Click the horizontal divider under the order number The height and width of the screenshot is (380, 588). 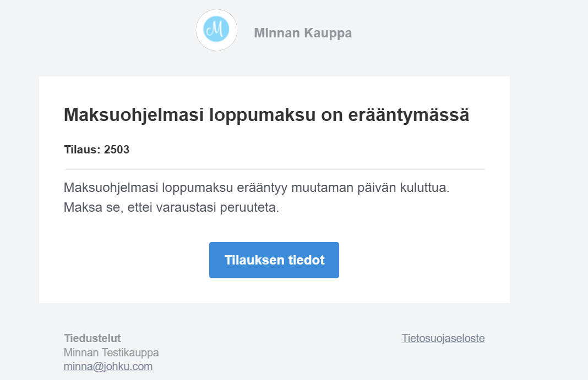click(274, 169)
